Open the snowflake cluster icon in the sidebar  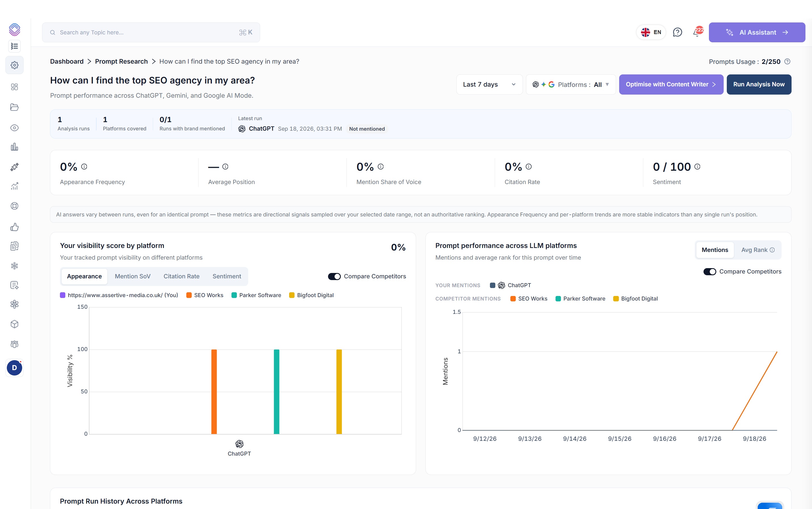pyautogui.click(x=14, y=266)
